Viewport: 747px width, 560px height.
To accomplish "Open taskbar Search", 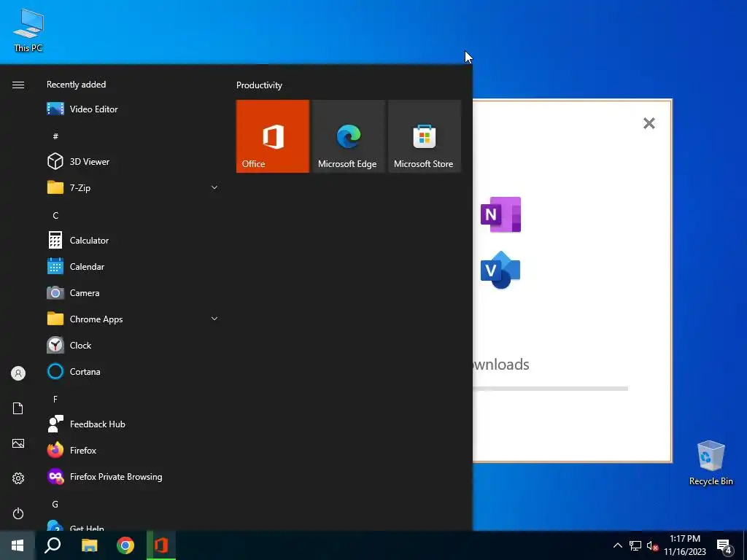I will (53, 545).
